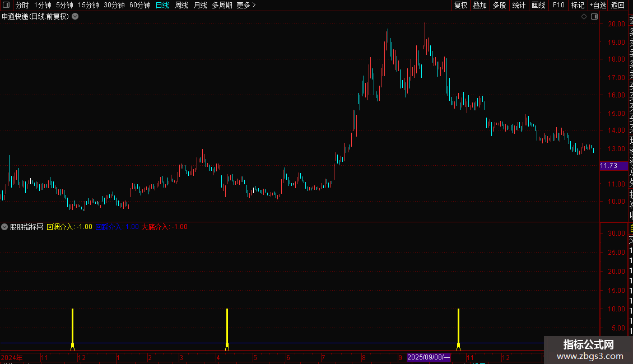Select the 1分钟 period
This screenshot has width=633, height=364.
click(x=43, y=5)
